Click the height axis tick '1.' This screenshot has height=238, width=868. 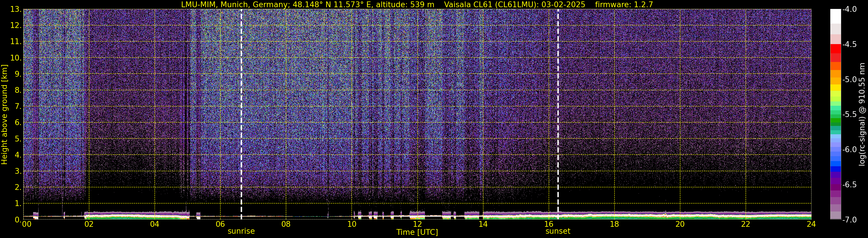[x=18, y=204]
